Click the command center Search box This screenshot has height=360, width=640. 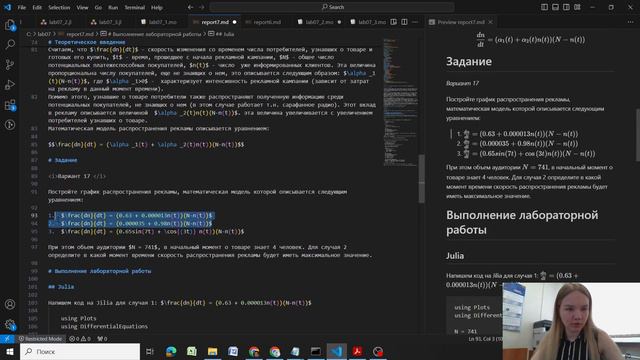(x=332, y=7)
